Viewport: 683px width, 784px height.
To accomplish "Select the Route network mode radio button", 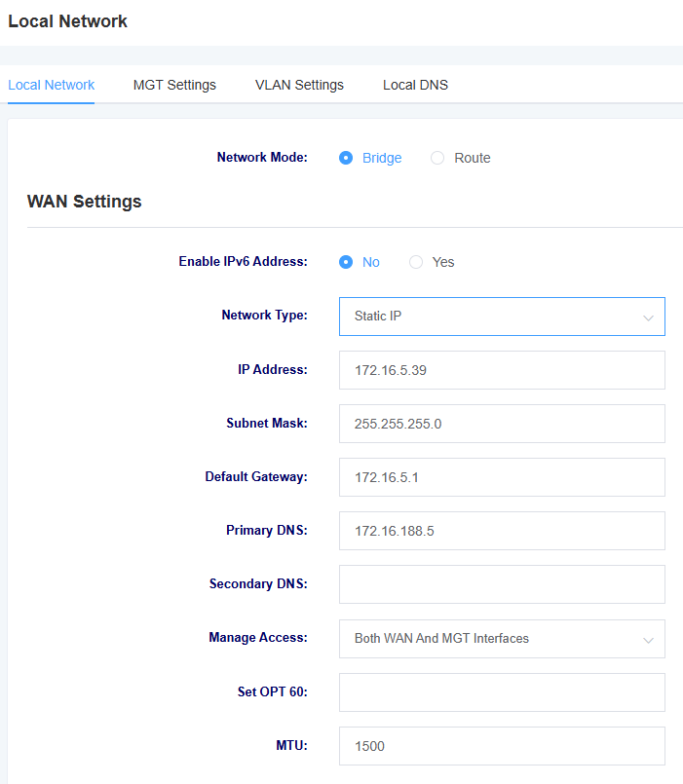I will (x=437, y=158).
